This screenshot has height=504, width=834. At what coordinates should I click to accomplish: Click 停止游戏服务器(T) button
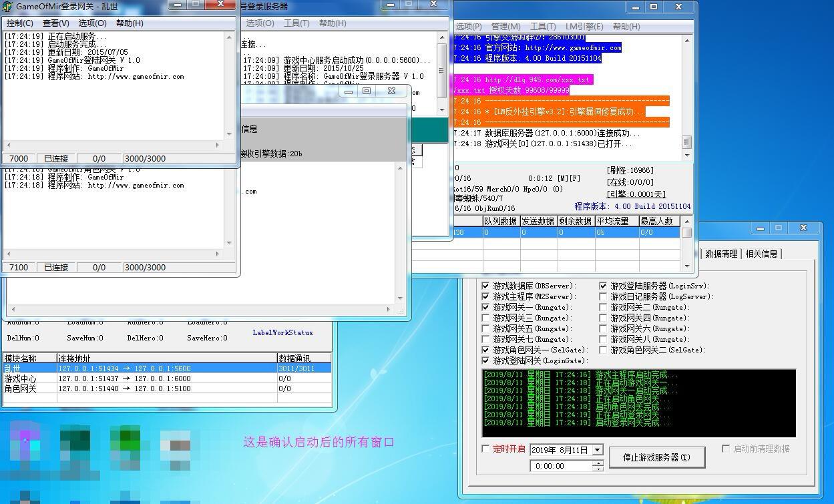pyautogui.click(x=656, y=457)
